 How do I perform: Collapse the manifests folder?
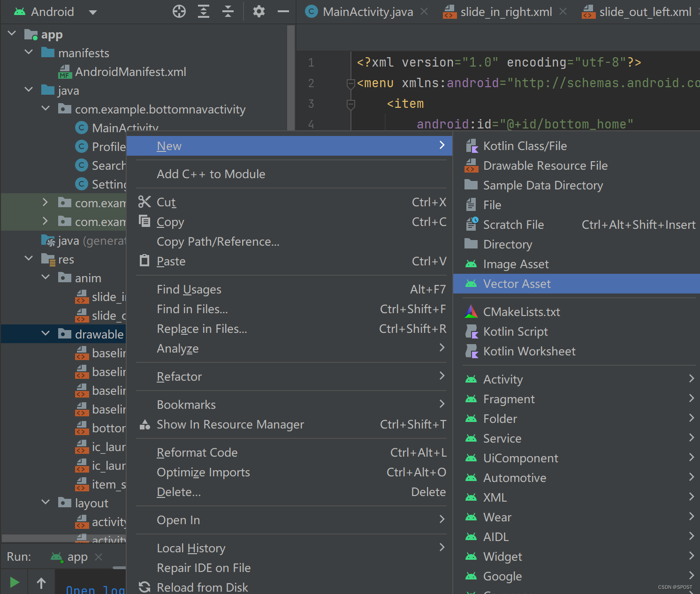29,52
